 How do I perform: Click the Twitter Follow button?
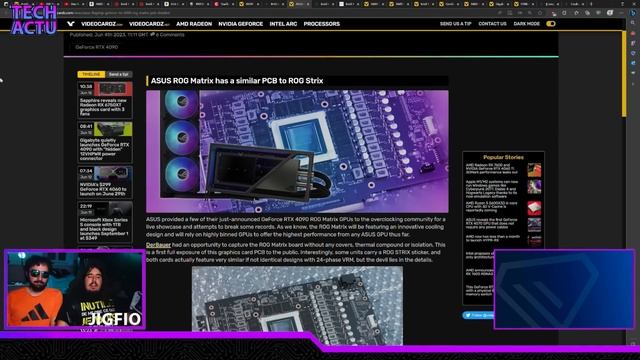(x=478, y=315)
